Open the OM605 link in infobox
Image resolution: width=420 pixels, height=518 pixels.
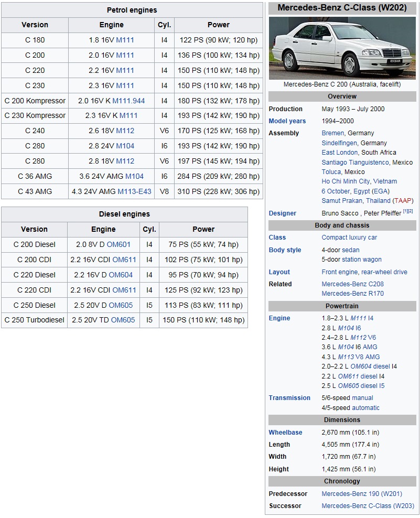(348, 386)
